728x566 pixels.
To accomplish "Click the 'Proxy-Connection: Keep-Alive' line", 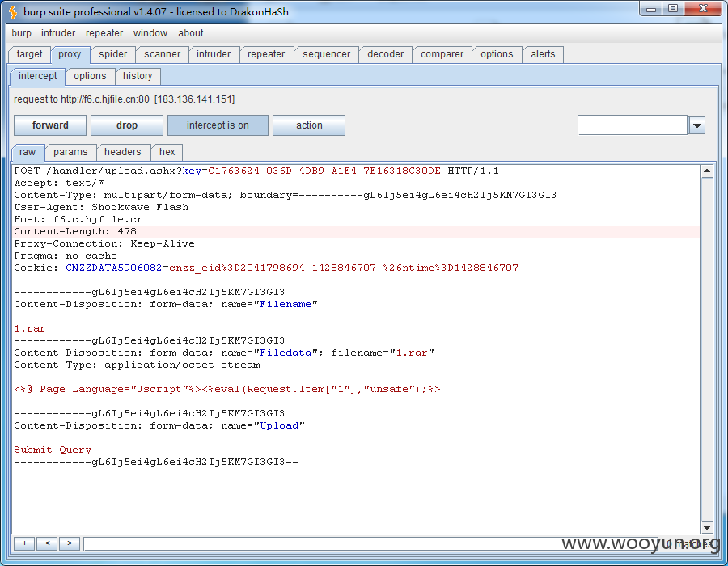I will point(104,243).
